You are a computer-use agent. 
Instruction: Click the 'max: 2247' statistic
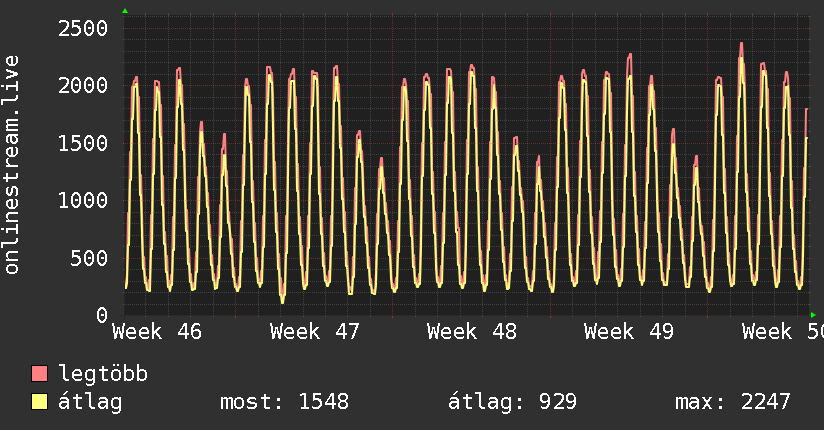click(x=733, y=402)
